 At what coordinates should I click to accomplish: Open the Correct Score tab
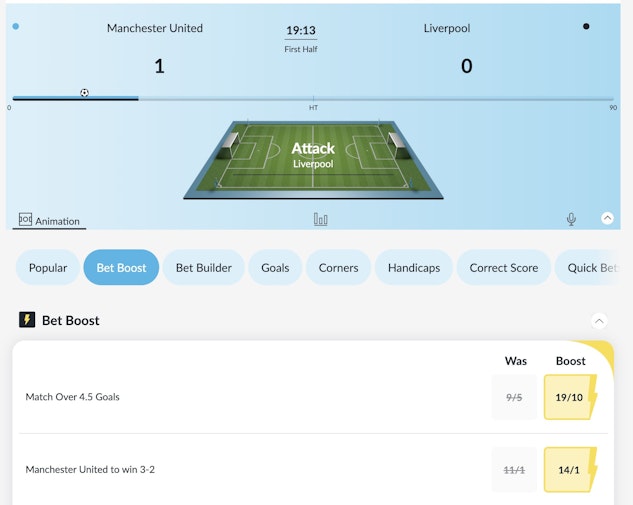click(x=503, y=268)
